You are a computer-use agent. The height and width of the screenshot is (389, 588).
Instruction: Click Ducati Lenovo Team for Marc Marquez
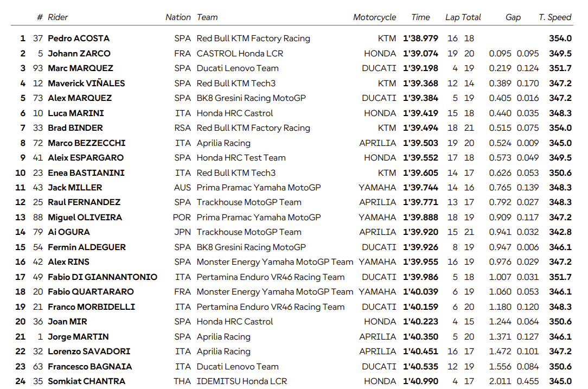(x=238, y=68)
